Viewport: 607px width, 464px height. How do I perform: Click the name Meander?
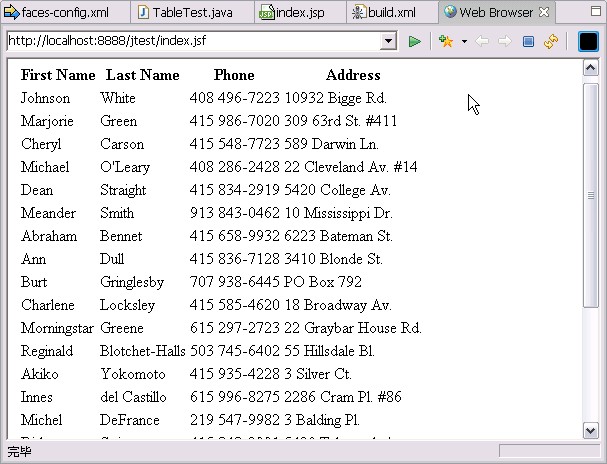[x=48, y=213]
